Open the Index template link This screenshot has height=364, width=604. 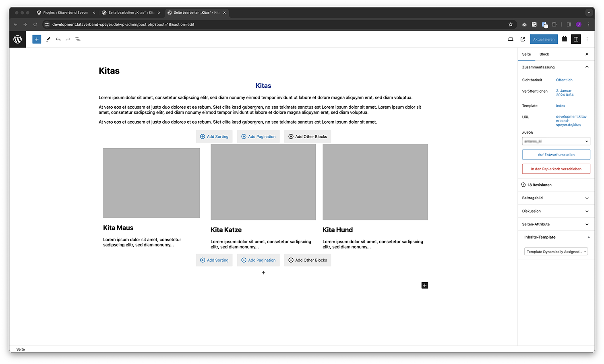(x=561, y=106)
